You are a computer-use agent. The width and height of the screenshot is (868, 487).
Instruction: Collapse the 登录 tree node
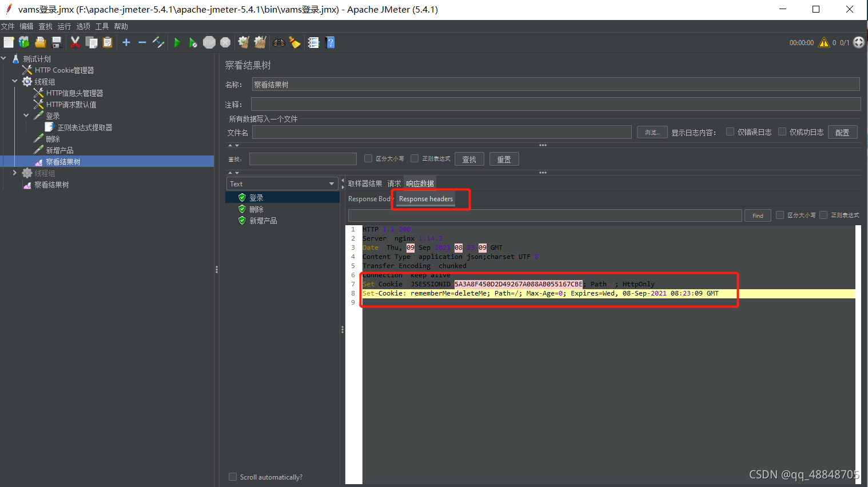[25, 115]
